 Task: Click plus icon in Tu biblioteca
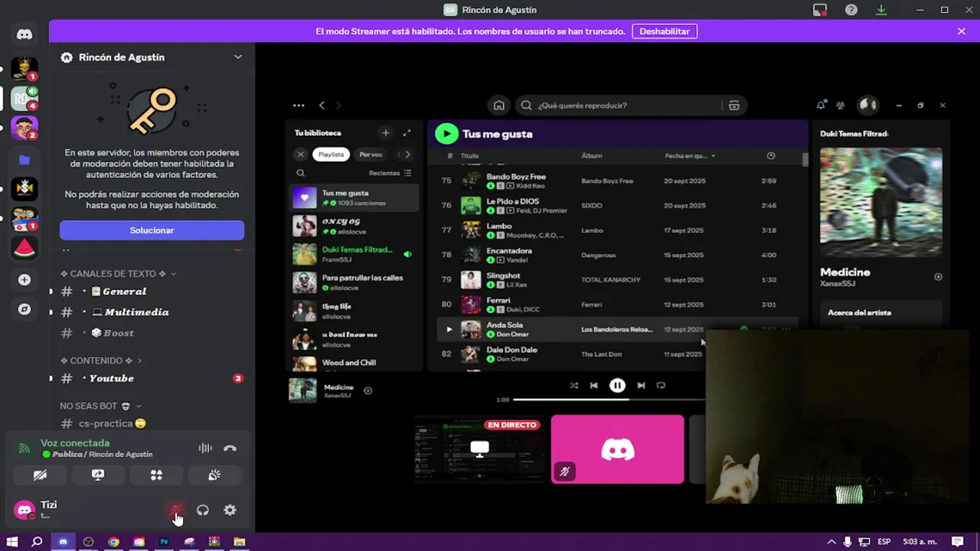pyautogui.click(x=386, y=133)
